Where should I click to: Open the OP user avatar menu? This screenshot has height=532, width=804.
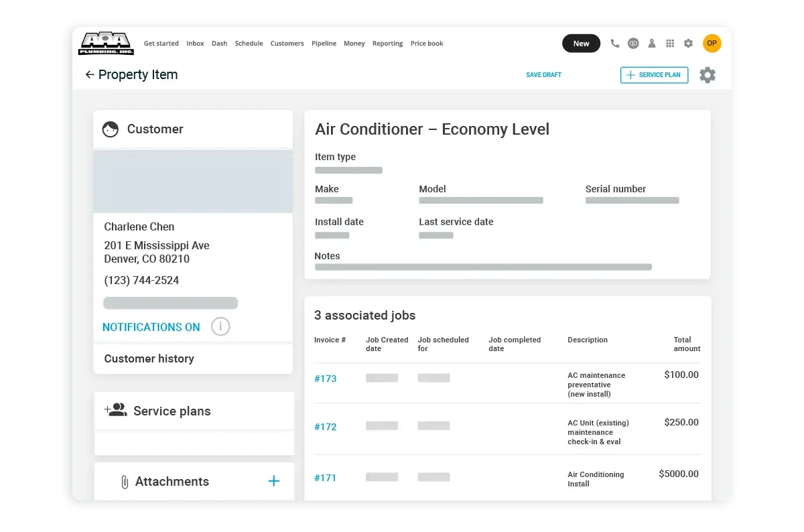tap(712, 44)
